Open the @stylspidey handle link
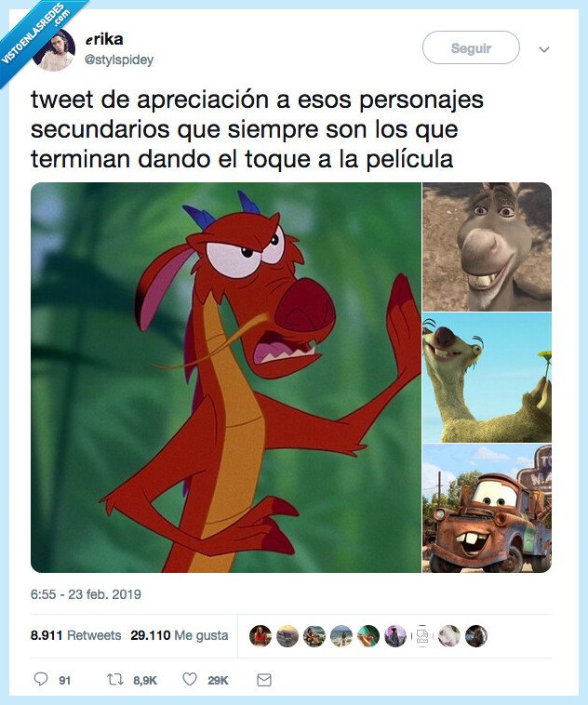588x705 pixels. pyautogui.click(x=119, y=60)
